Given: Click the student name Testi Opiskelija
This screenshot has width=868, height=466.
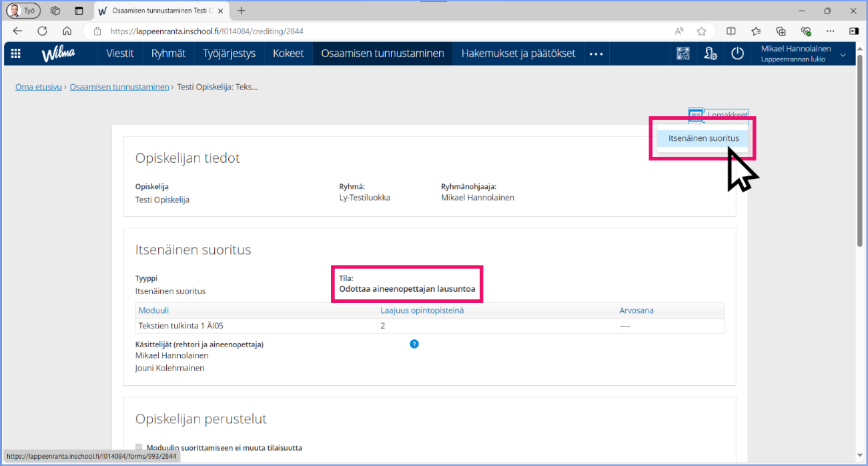Looking at the screenshot, I should pos(162,199).
